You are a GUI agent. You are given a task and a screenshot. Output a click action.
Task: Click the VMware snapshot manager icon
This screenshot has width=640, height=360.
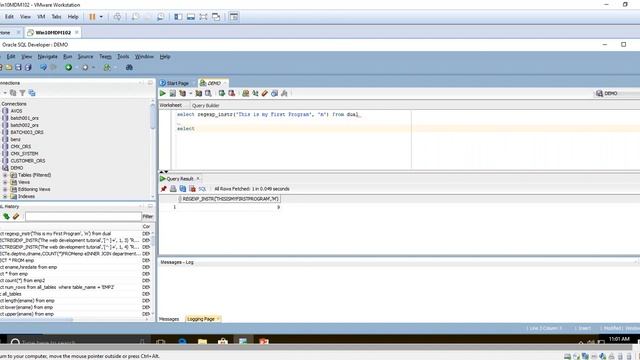pos(161,17)
